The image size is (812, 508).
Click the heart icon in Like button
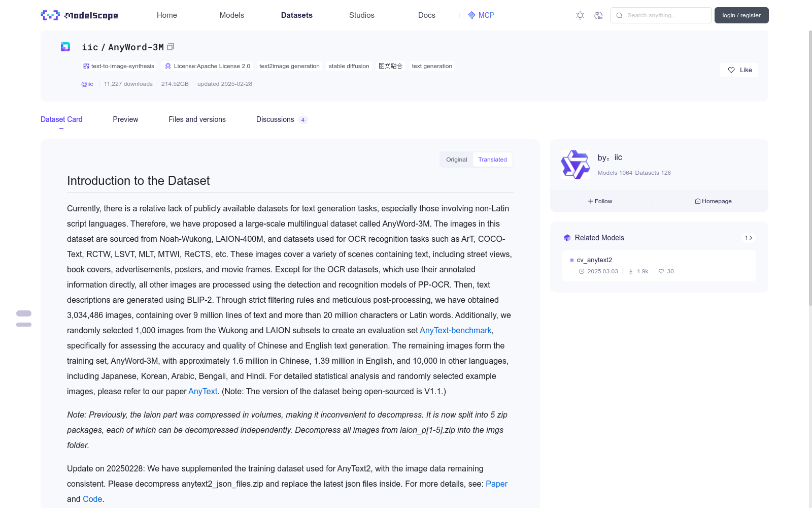pyautogui.click(x=731, y=70)
